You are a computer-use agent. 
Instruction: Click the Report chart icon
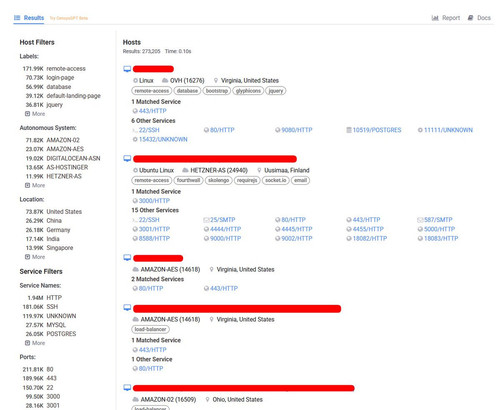tap(435, 18)
